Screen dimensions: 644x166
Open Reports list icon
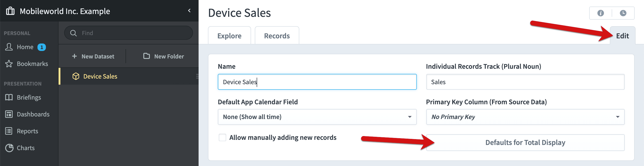click(9, 131)
